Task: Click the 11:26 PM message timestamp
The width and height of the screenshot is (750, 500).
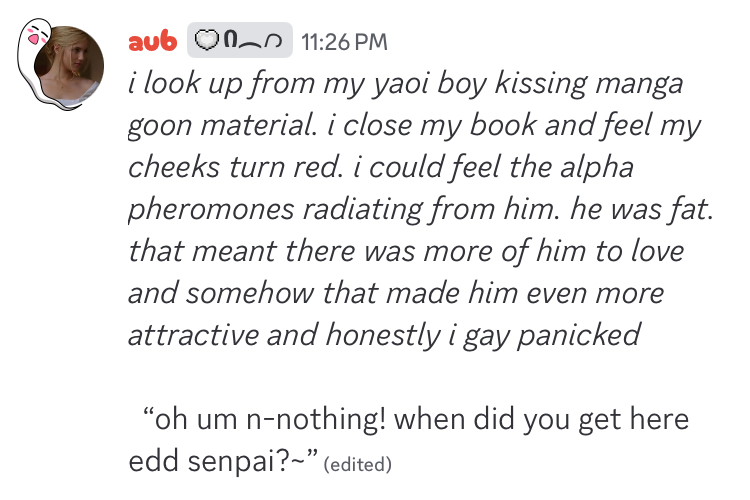Action: [x=343, y=42]
